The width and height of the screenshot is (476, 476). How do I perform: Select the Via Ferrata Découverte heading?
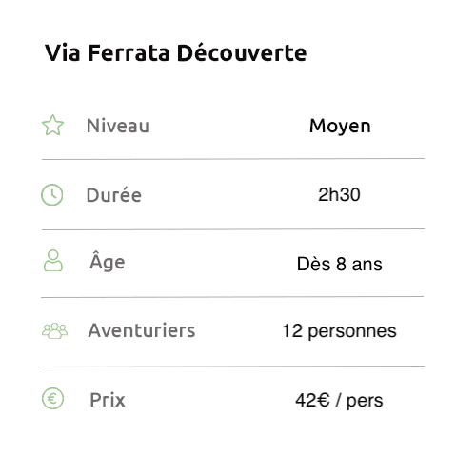point(175,52)
